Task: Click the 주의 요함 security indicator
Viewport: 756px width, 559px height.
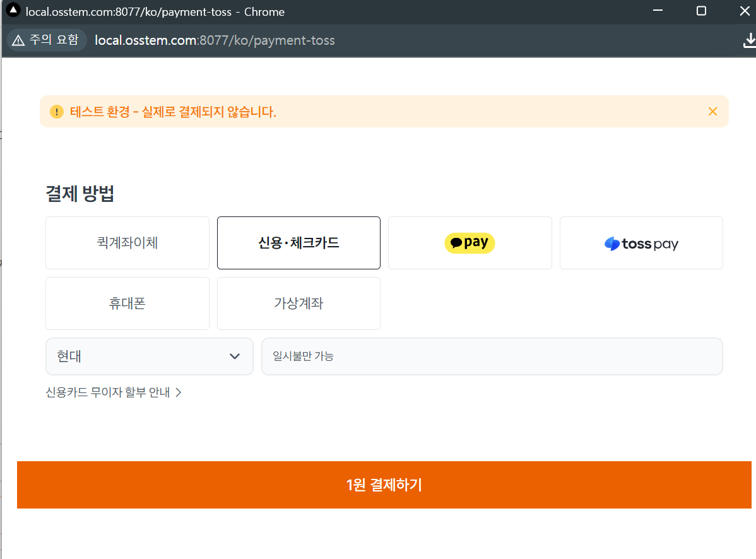Action: pos(46,40)
